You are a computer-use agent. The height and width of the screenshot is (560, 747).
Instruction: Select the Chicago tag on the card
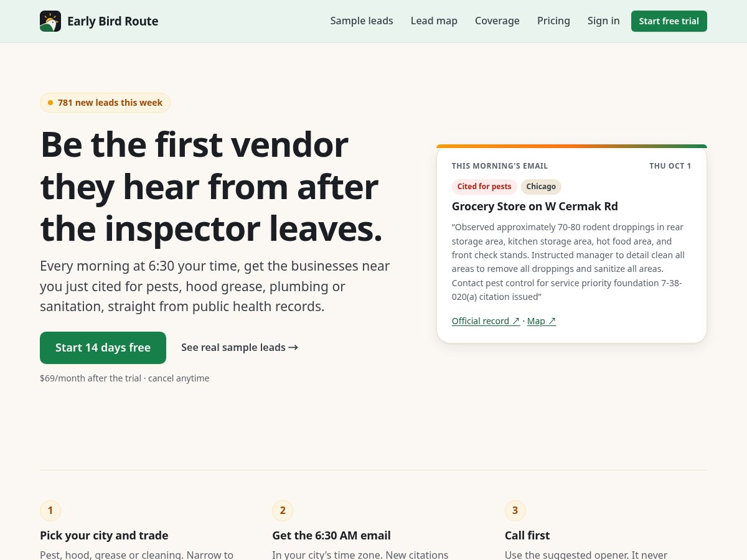pos(541,187)
